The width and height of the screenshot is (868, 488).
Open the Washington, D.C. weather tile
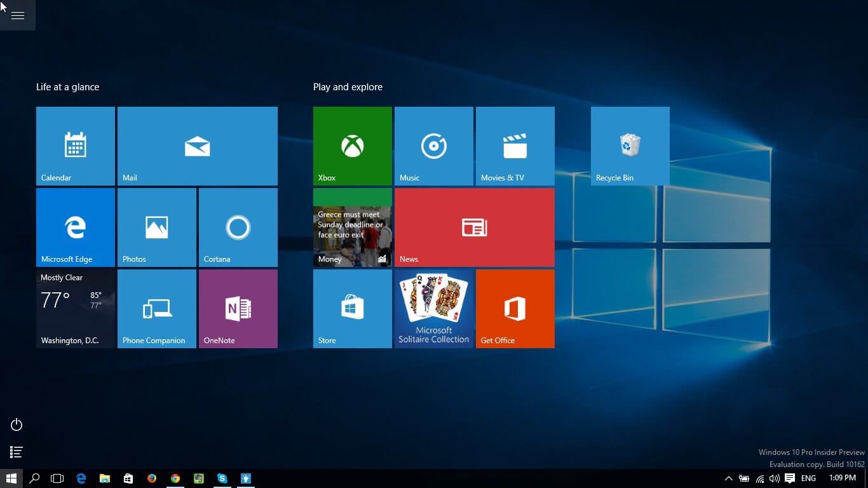click(x=76, y=309)
